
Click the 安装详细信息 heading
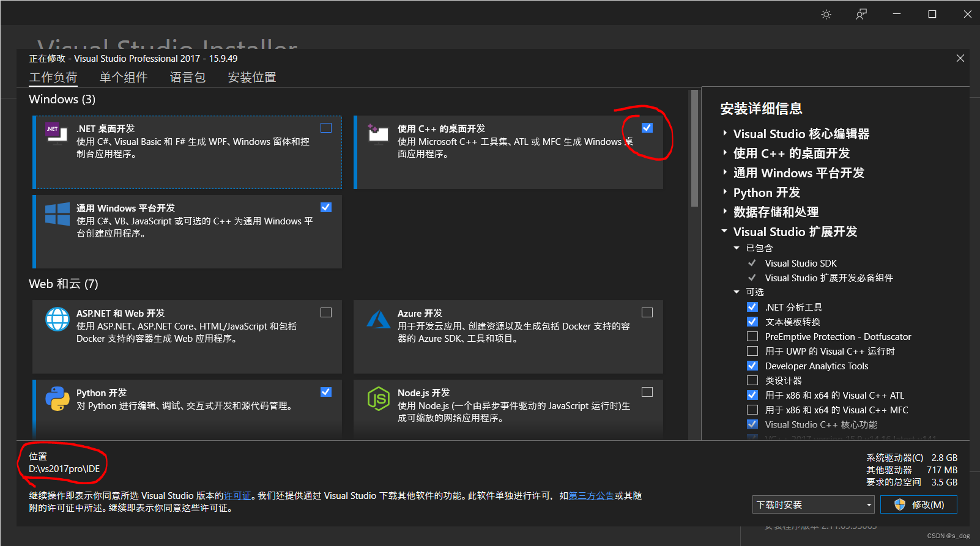point(761,109)
